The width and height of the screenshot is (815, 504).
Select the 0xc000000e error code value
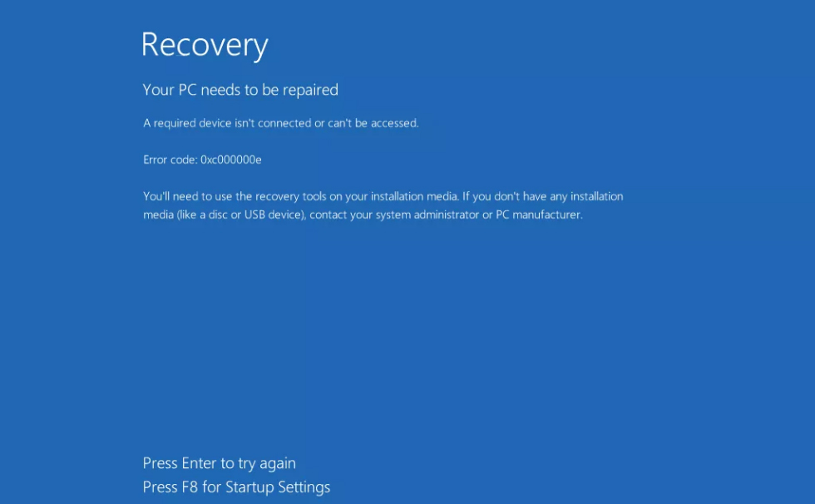(x=231, y=160)
